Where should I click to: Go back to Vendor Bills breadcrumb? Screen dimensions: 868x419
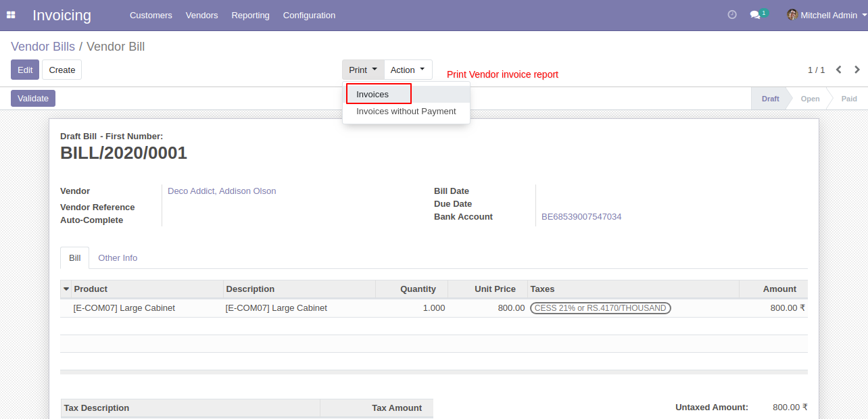(43, 47)
